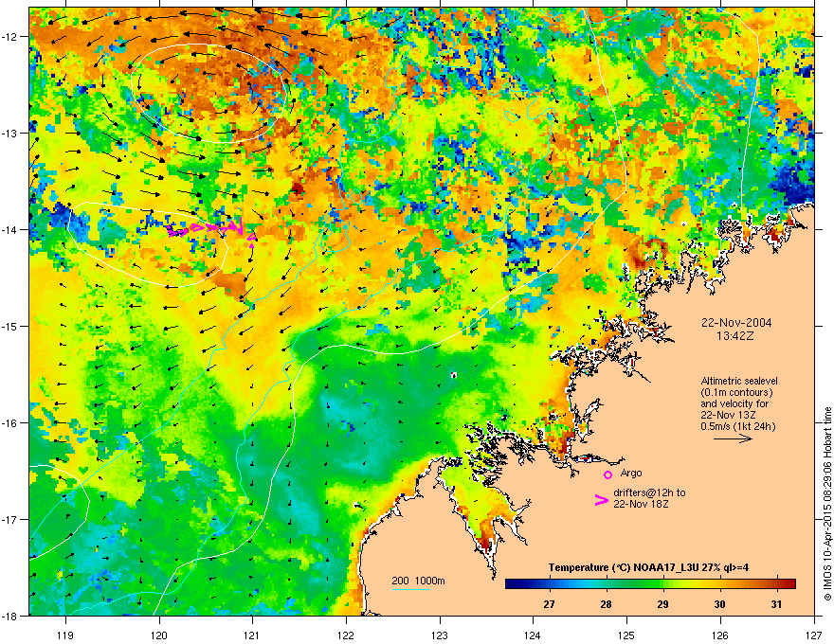Click the magenta Argo circle legend symbol
The height and width of the screenshot is (644, 834).
point(607,474)
